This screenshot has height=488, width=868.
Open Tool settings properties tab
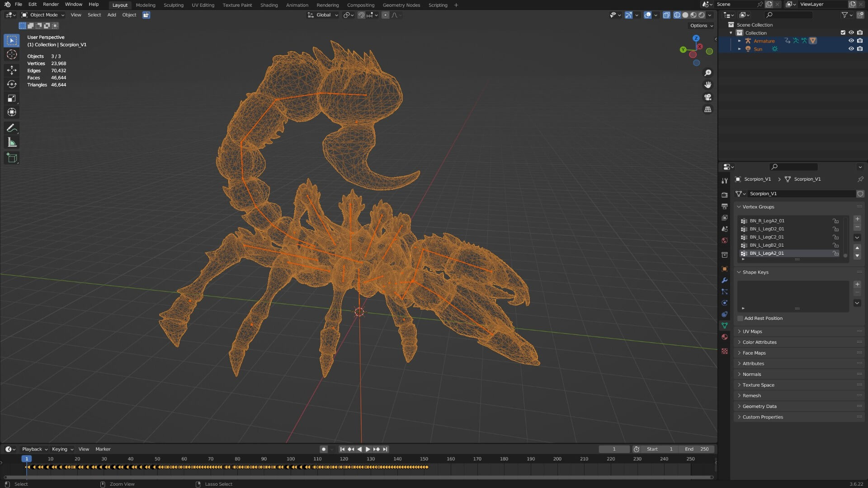725,181
